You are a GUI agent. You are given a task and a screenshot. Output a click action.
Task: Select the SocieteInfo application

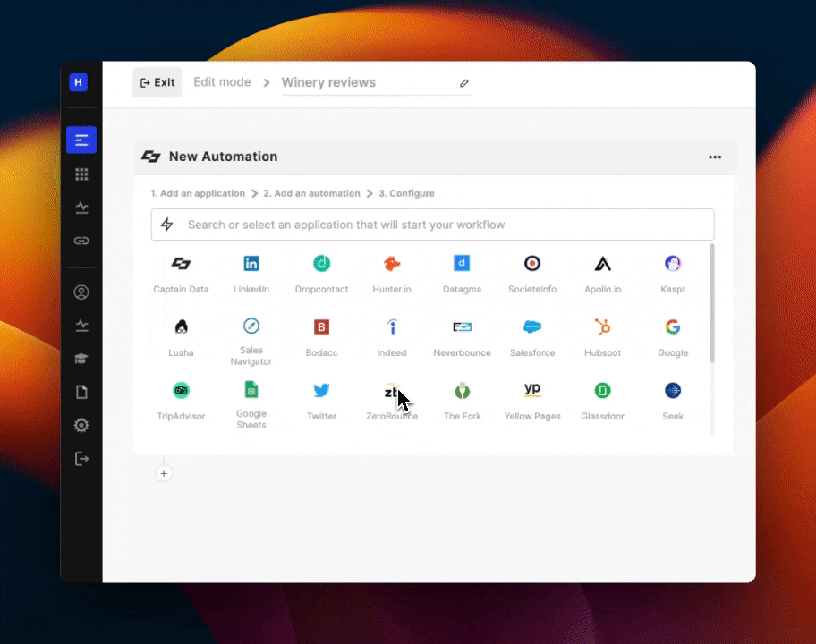coord(532,275)
